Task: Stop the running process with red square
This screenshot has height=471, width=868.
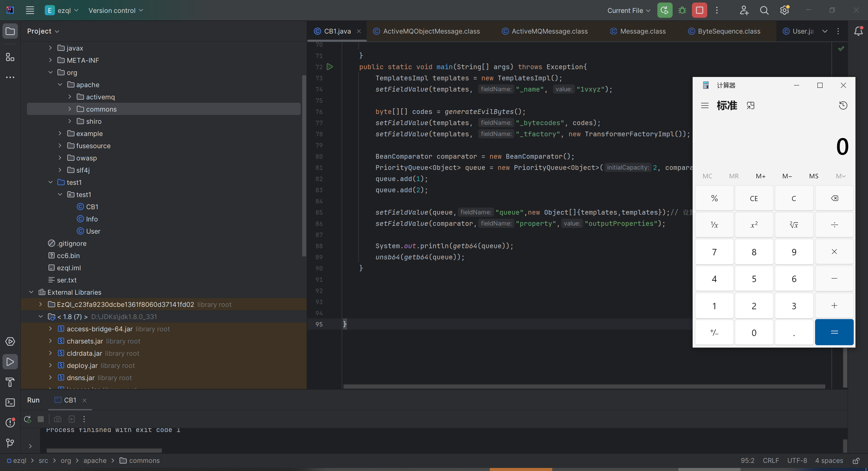Action: coord(699,10)
